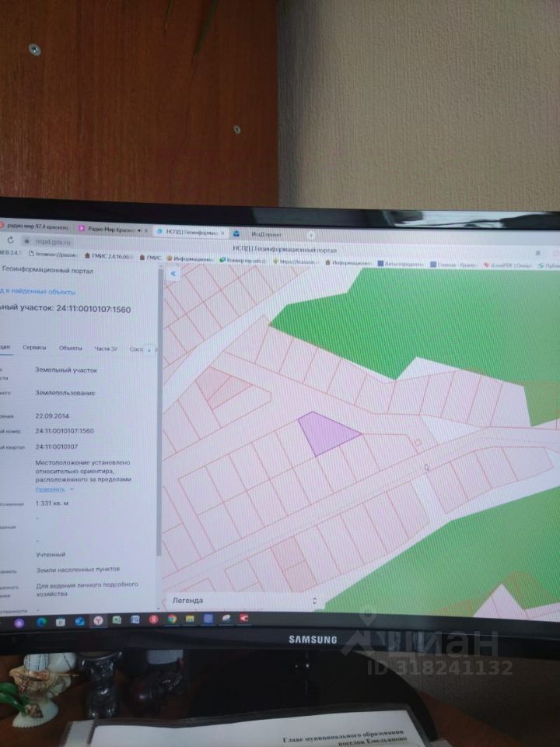Reload the page with the refresh icon
This screenshot has height=747, width=560.
[10, 240]
